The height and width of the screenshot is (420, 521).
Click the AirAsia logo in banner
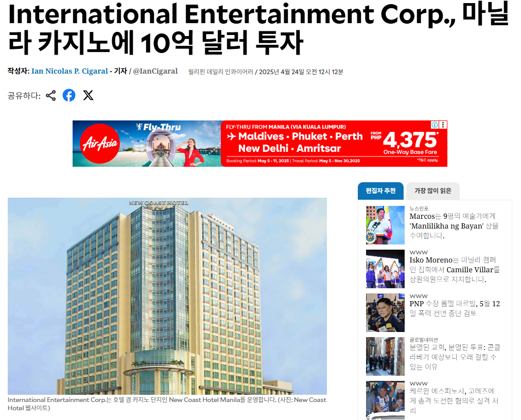[100, 144]
